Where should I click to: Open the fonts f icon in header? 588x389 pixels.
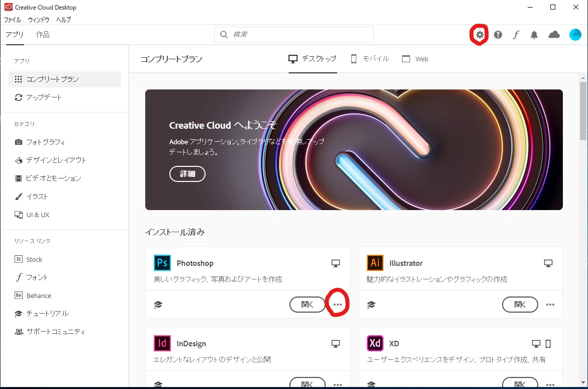click(x=516, y=35)
